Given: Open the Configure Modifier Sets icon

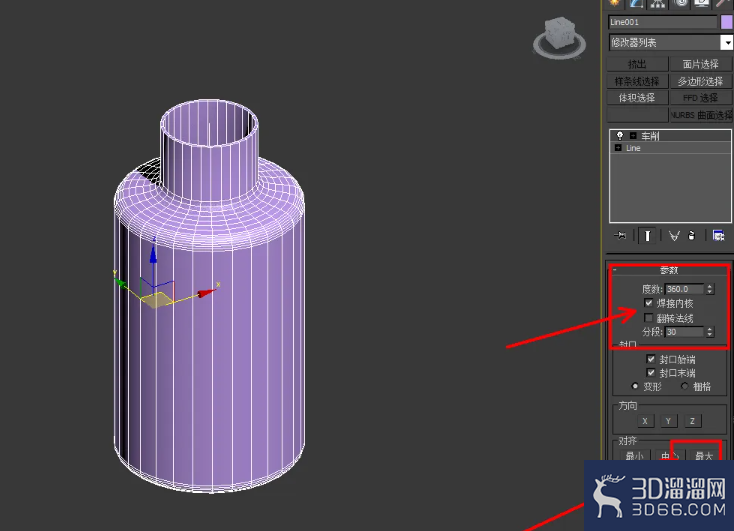Looking at the screenshot, I should [718, 235].
